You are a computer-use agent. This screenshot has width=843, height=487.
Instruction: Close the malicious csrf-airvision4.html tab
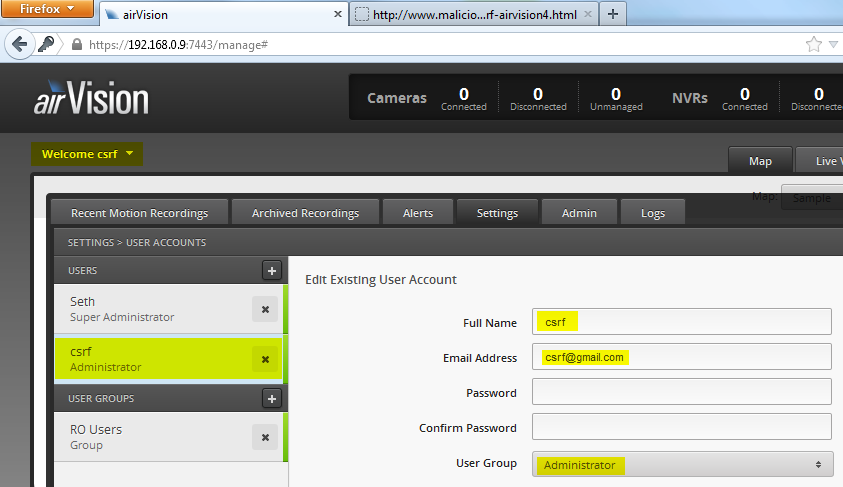coord(588,14)
